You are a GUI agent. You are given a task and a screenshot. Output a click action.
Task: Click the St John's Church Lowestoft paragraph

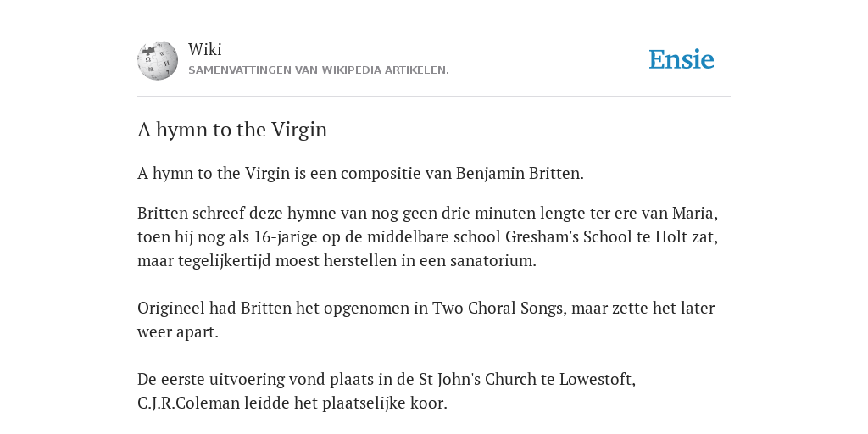(387, 392)
